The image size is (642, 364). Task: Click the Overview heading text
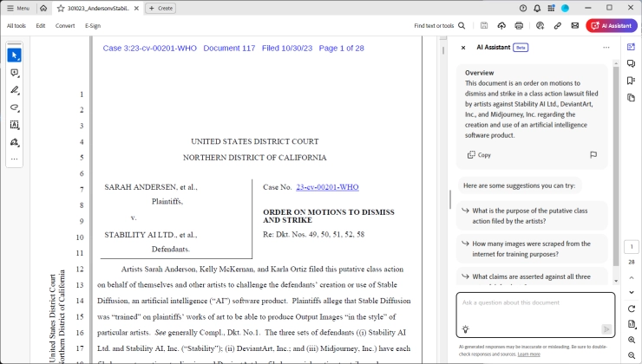click(480, 73)
